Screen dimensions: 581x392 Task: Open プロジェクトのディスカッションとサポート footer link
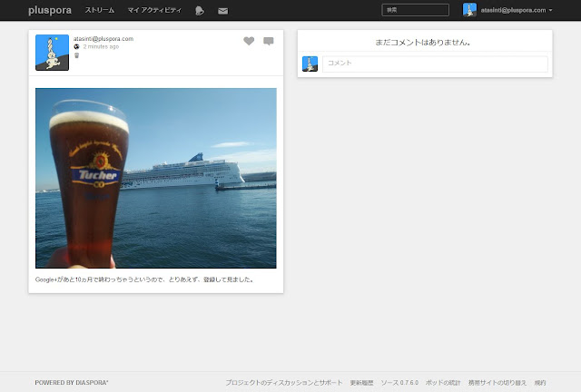(x=284, y=383)
